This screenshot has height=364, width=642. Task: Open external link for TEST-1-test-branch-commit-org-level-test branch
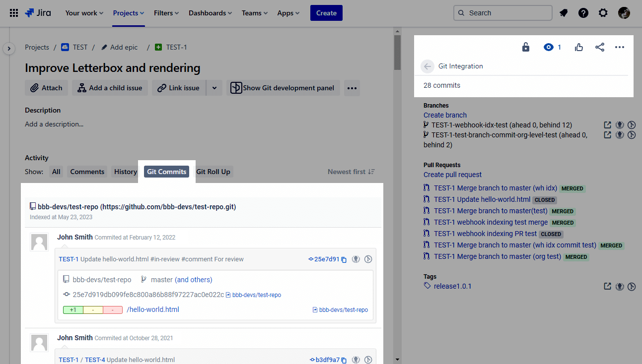click(607, 134)
